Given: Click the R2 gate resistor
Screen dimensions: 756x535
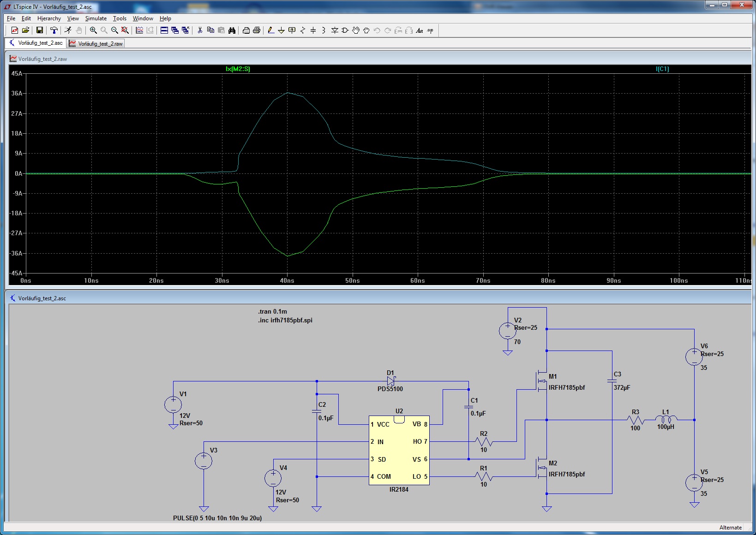Looking at the screenshot, I should click(x=484, y=442).
